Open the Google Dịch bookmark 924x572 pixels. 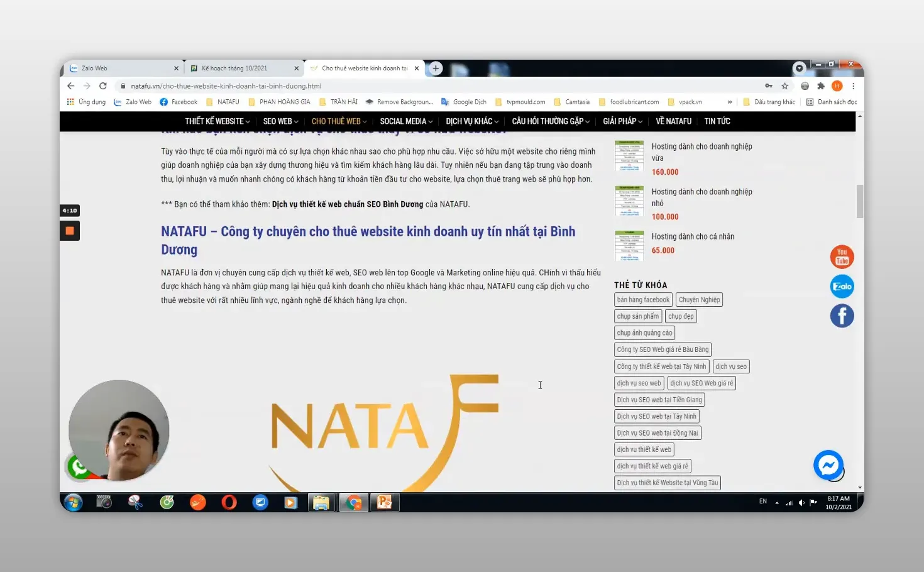(464, 102)
